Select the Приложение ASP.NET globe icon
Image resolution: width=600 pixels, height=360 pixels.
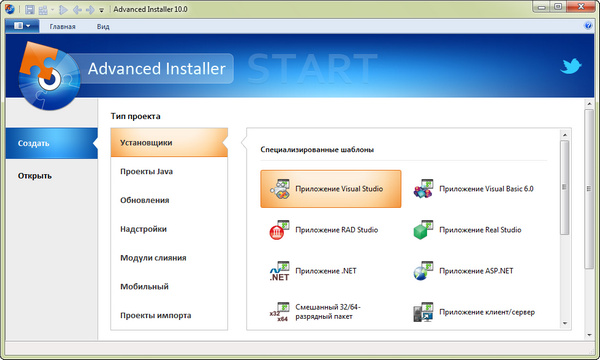point(423,271)
